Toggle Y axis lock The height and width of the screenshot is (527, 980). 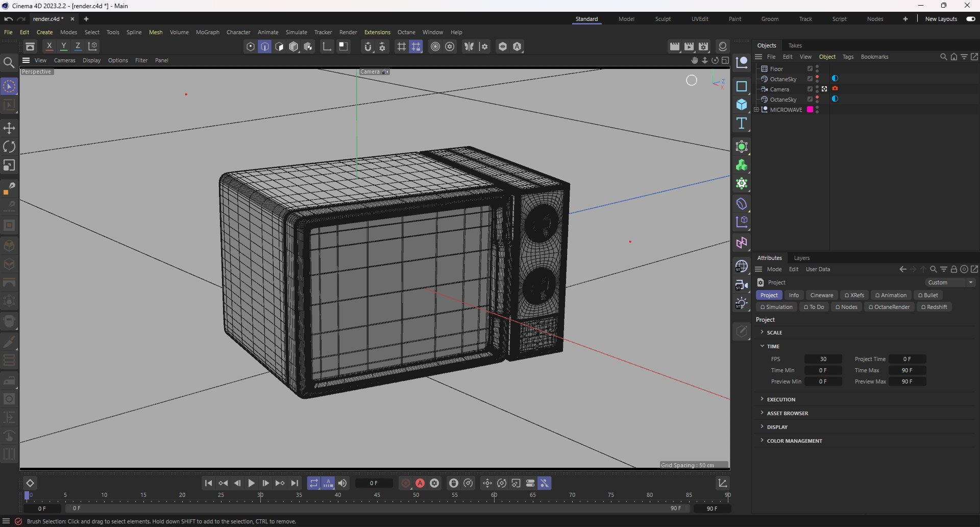pyautogui.click(x=64, y=46)
